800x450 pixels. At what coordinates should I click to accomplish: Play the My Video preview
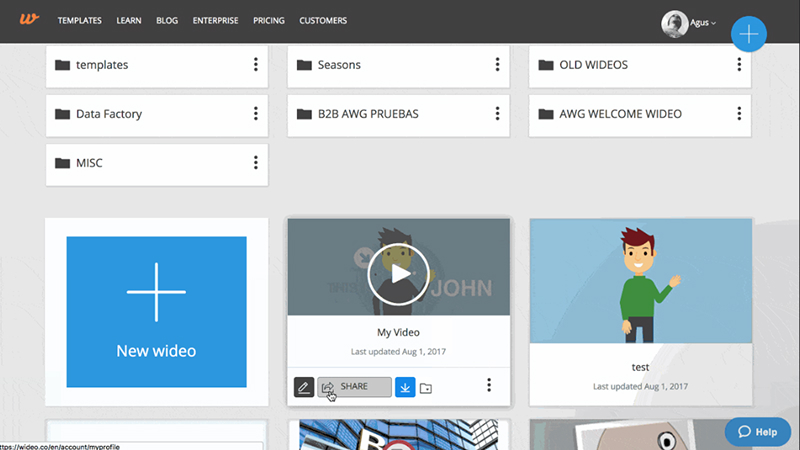click(x=398, y=273)
